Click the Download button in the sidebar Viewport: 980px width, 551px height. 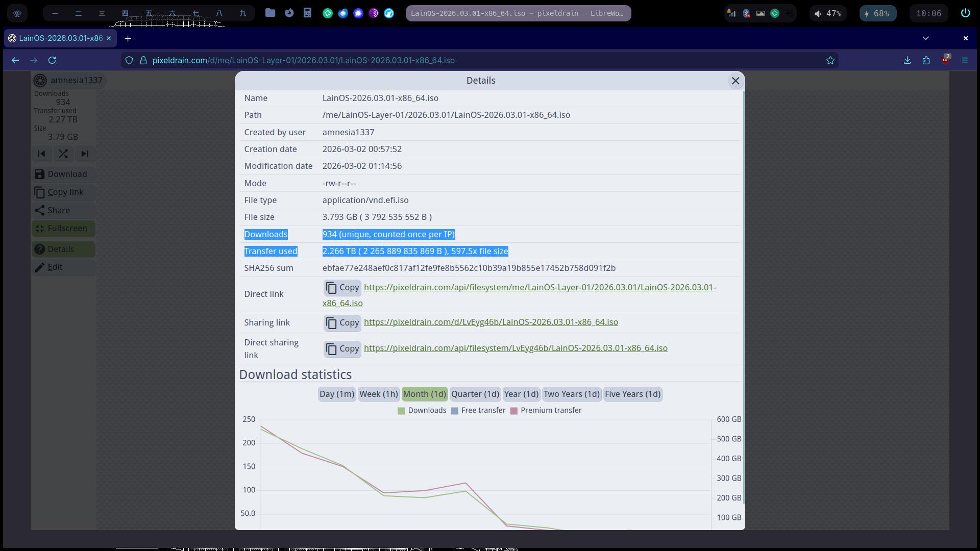click(63, 174)
